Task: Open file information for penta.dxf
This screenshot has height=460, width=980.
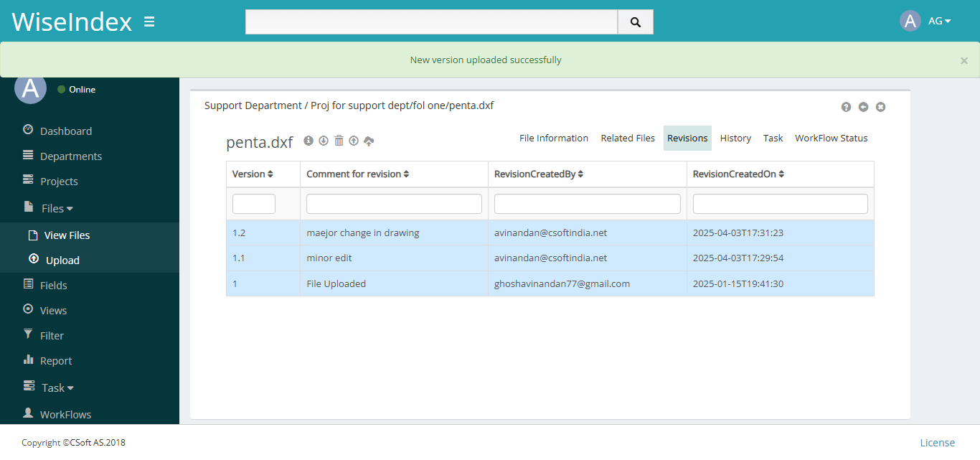Action: [308, 140]
